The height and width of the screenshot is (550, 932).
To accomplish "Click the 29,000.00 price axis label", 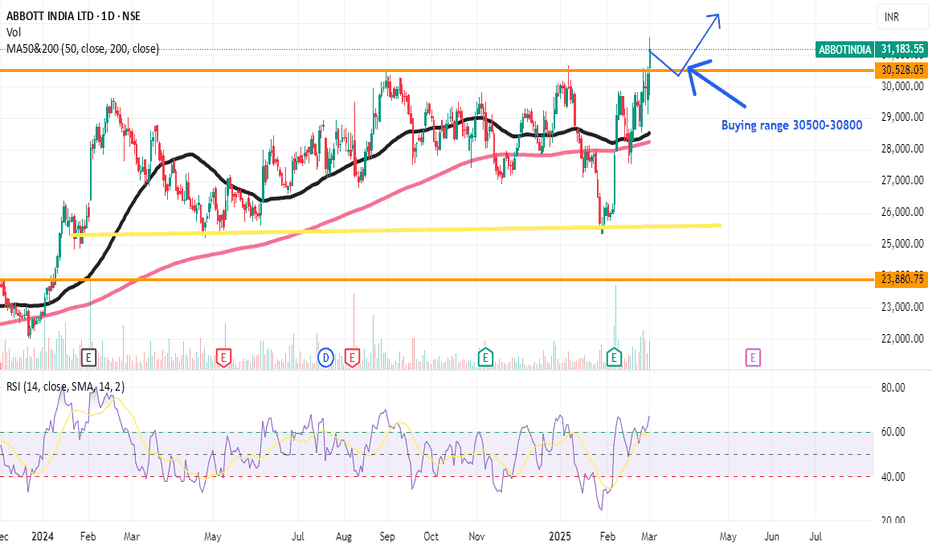I will pyautogui.click(x=902, y=117).
